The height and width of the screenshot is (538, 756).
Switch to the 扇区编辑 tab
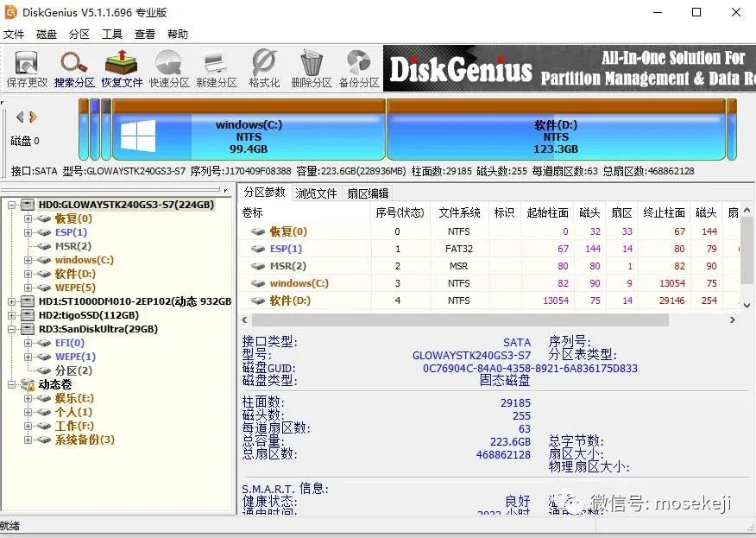(368, 193)
